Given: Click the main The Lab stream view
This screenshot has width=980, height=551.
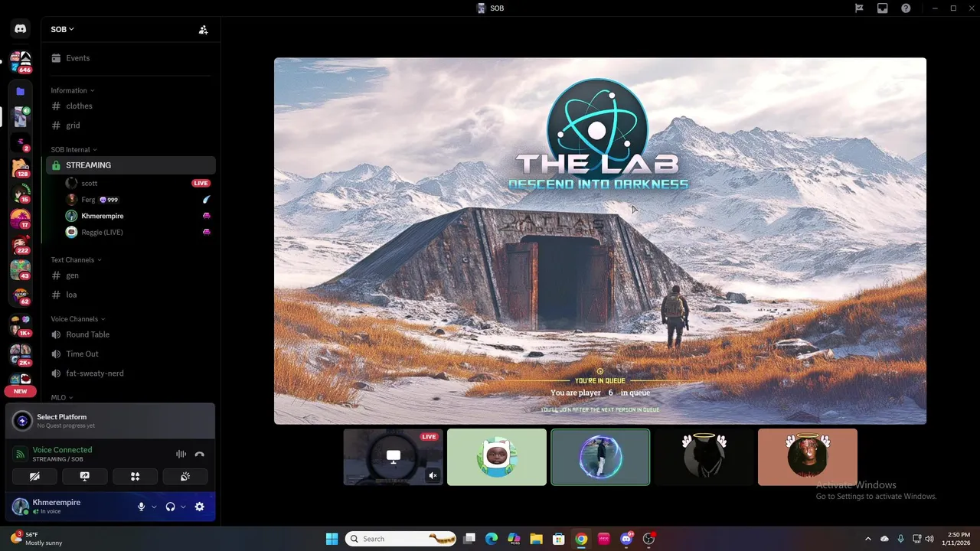Looking at the screenshot, I should click(x=600, y=240).
